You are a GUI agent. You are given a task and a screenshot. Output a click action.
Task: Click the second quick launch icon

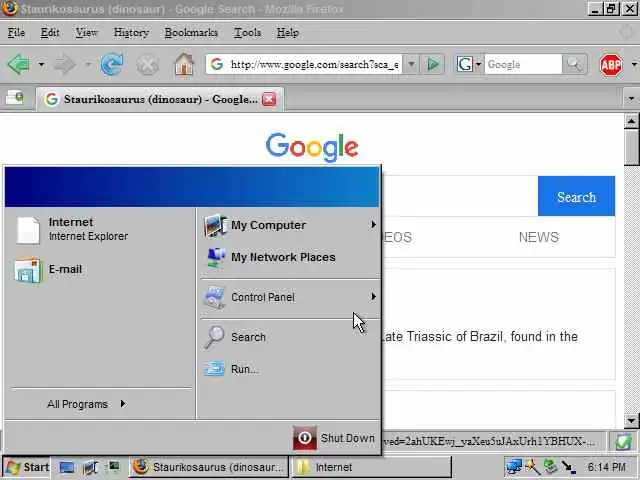coord(90,467)
